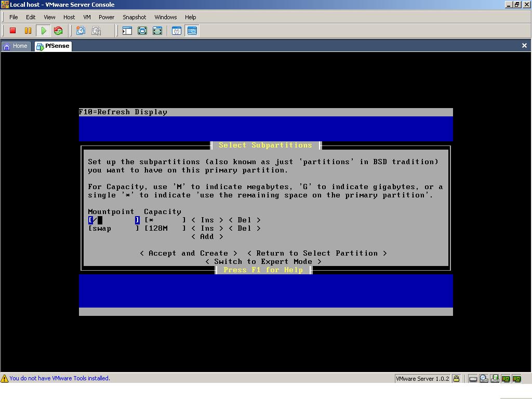Select the PfSense tab
This screenshot has height=399, width=532.
click(53, 46)
